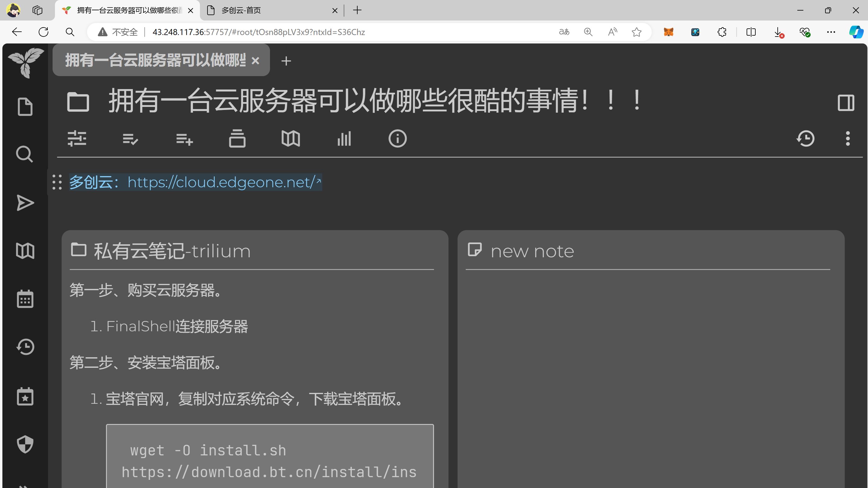868x488 pixels.
Task: Go back in browser
Action: click(x=17, y=32)
